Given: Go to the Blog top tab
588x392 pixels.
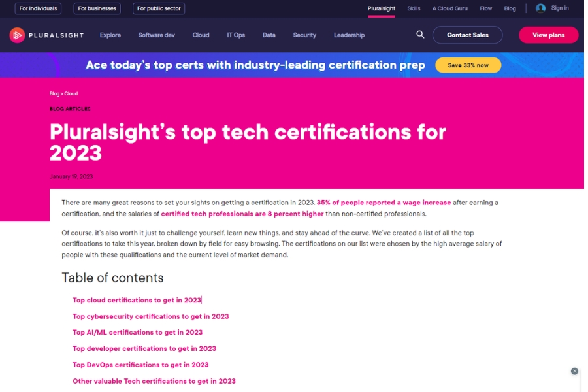Looking at the screenshot, I should [510, 8].
